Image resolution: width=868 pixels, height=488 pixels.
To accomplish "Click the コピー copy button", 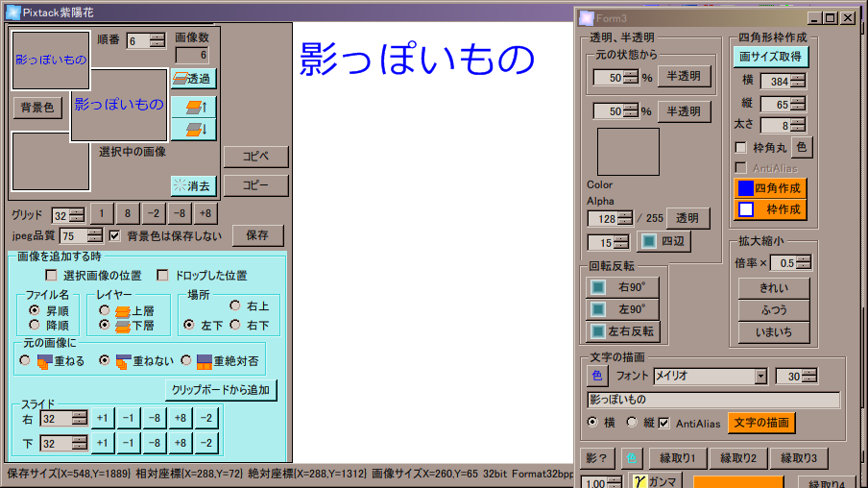I will point(255,185).
